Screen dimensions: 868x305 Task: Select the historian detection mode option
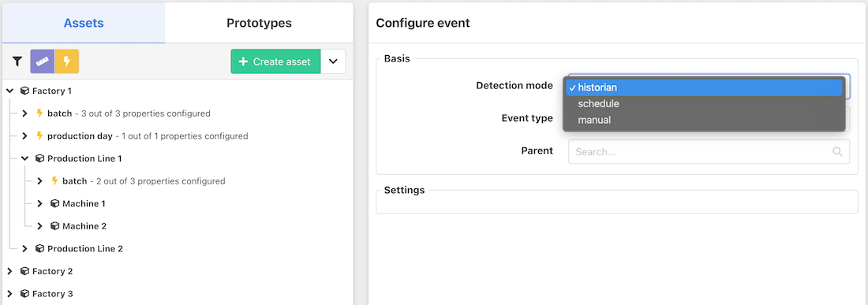pos(704,87)
